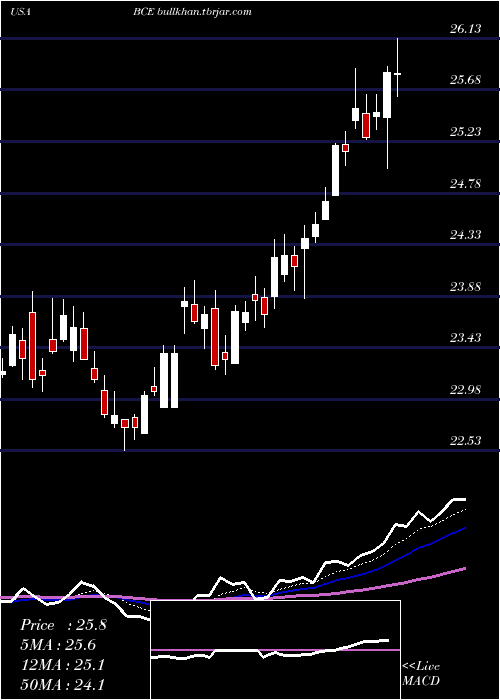Click the 25.68 price axis label
Viewport: 500px width, 700px height.
click(466, 80)
